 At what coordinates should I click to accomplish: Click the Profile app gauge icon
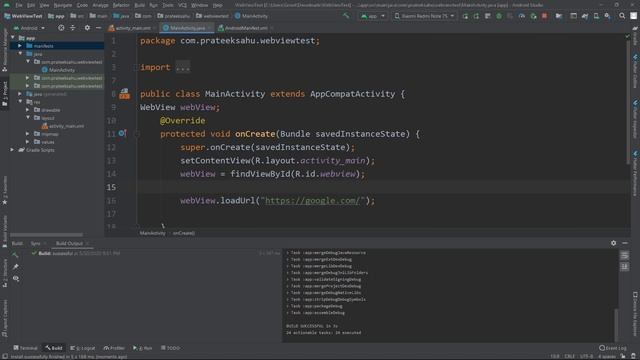(522, 16)
